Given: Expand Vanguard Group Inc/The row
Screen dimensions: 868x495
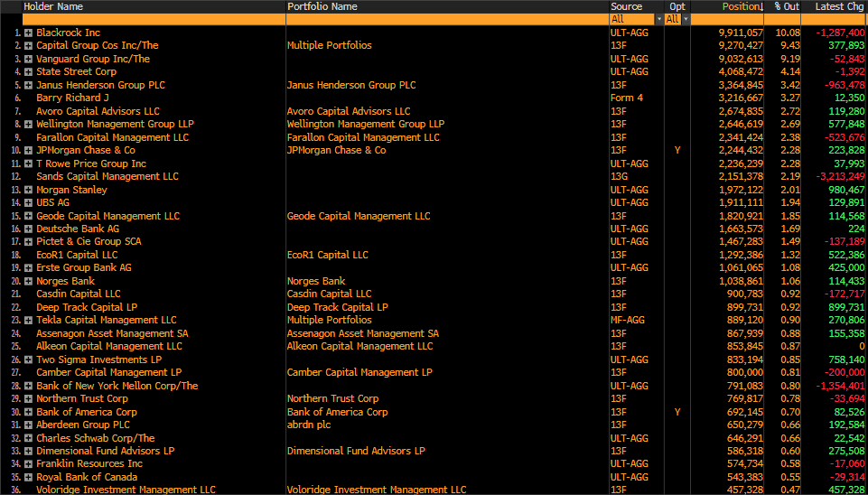Looking at the screenshot, I should (x=29, y=59).
